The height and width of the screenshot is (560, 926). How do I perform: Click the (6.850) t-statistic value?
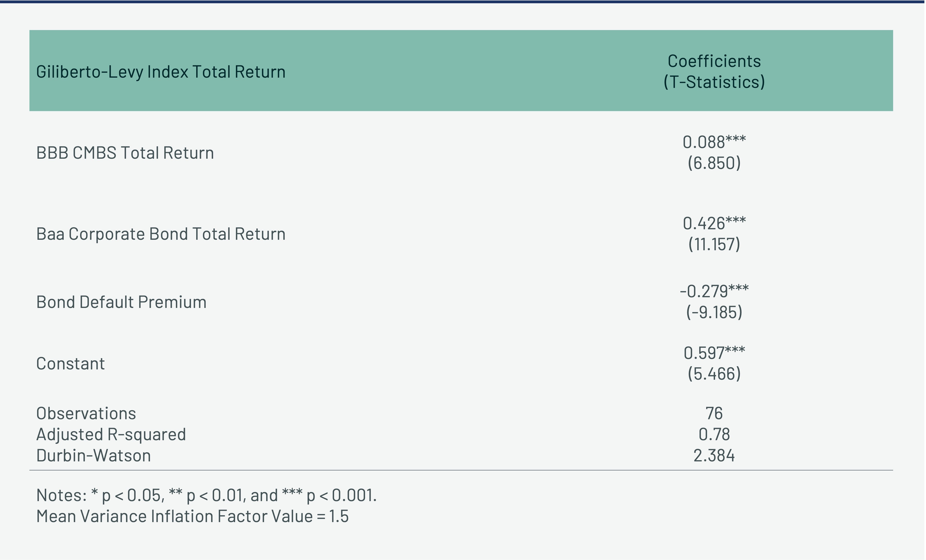pos(714,163)
